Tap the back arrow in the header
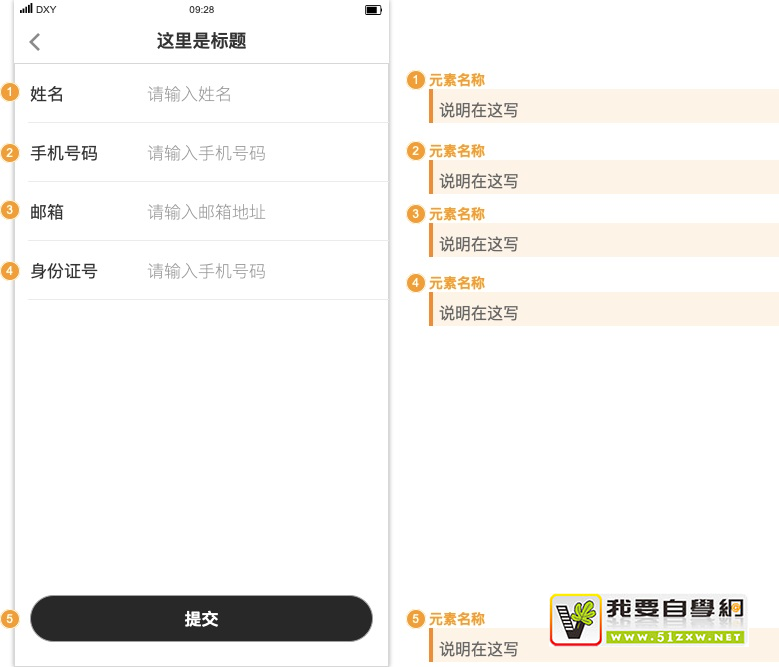Viewport: 779px width, 667px height. (x=35, y=42)
